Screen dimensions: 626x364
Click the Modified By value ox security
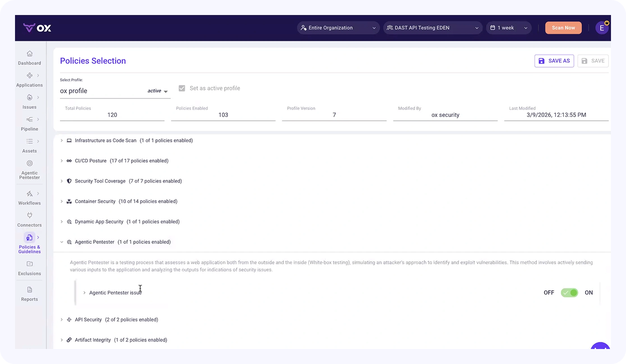[x=445, y=115]
